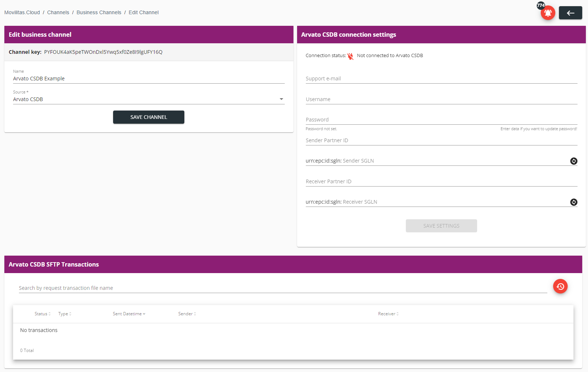Open the Business Channels breadcrumb
The height and width of the screenshot is (372, 588).
99,12
